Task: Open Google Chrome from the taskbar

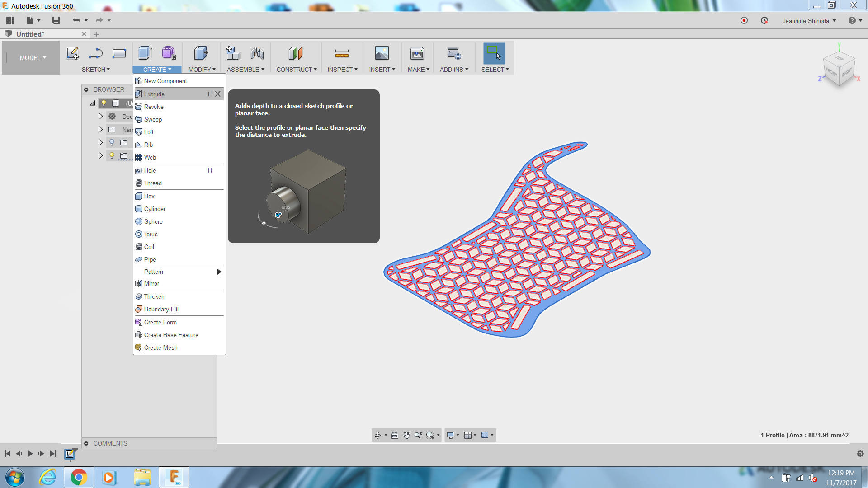Action: coord(79,477)
